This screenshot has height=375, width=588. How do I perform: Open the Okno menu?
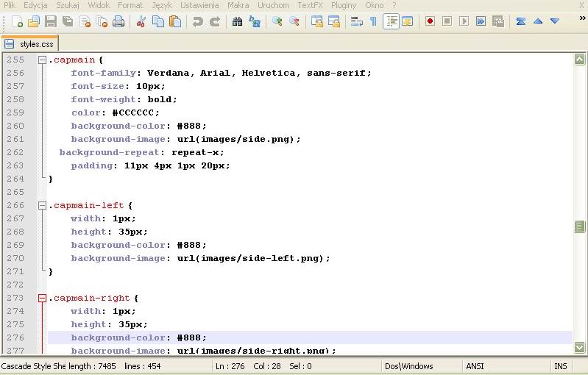(x=375, y=5)
